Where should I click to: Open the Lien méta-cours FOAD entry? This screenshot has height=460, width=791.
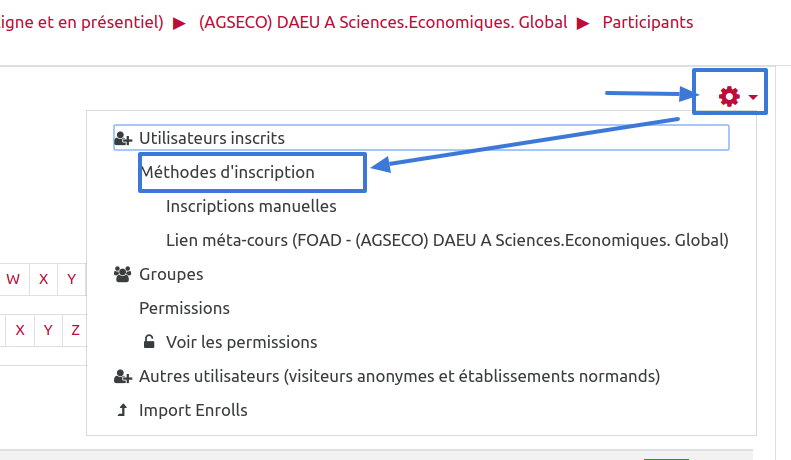[447, 240]
